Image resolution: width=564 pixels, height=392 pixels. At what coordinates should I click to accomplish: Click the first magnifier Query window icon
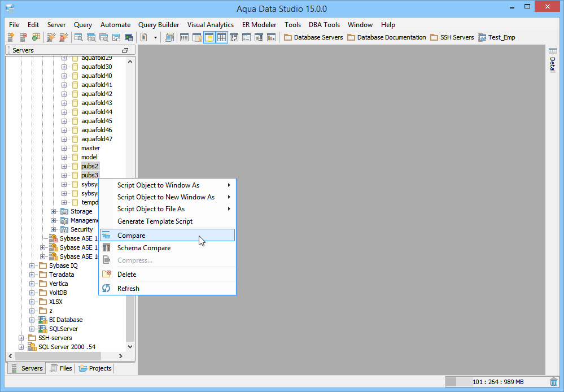click(x=78, y=37)
